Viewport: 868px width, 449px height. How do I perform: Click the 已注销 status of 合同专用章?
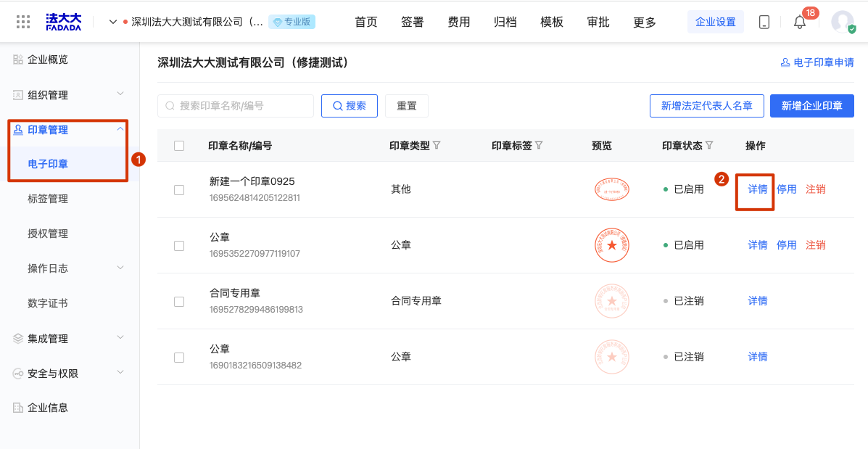point(689,301)
